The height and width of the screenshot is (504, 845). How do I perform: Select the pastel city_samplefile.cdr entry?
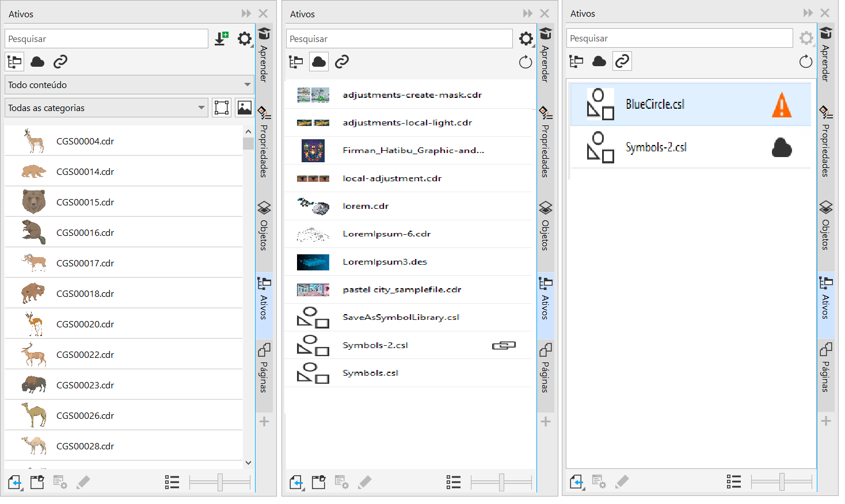click(402, 289)
